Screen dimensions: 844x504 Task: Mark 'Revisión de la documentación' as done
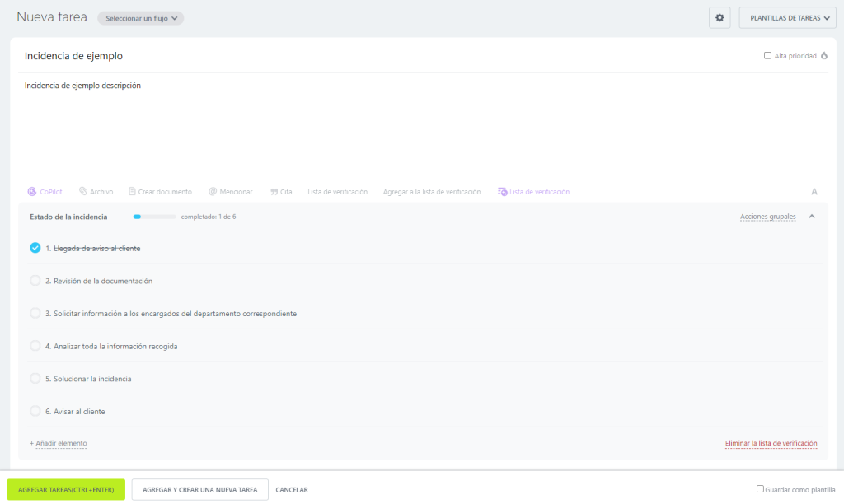35,281
